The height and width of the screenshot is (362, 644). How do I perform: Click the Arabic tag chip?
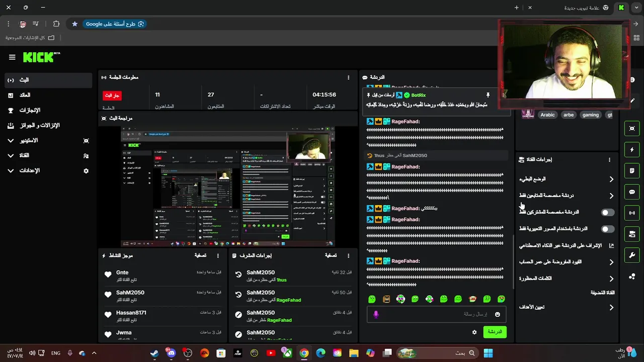pos(547,115)
